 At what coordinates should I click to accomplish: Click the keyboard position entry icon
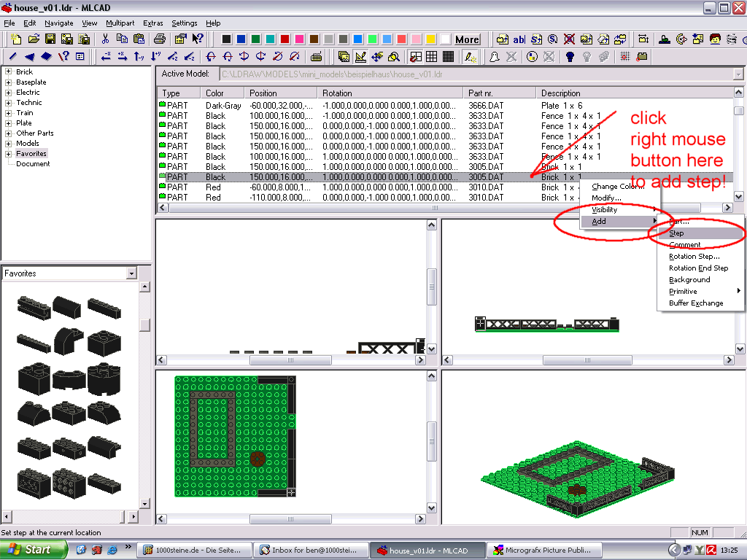coord(315,57)
